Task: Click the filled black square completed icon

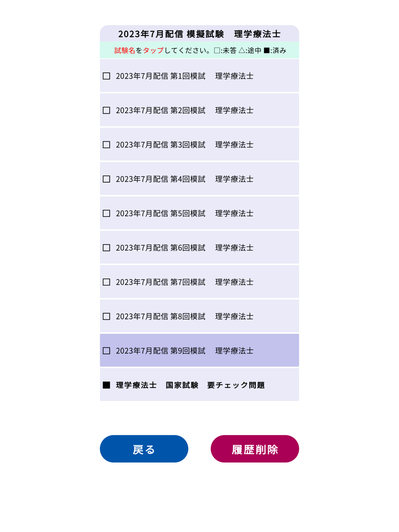Action: [107, 385]
